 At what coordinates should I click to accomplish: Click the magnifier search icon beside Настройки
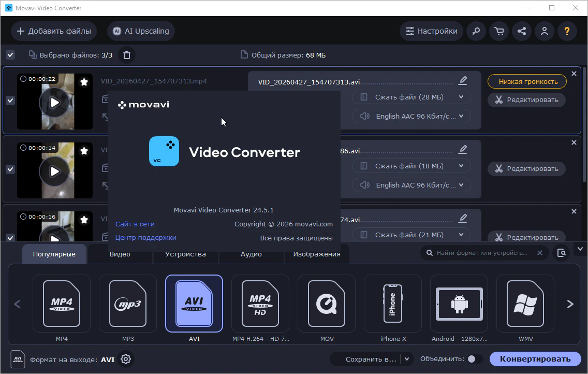476,31
